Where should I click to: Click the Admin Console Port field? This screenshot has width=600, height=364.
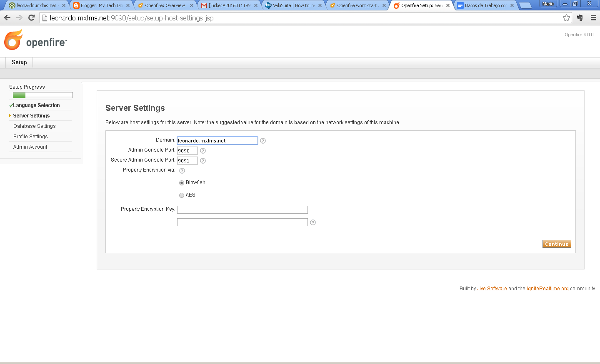(187, 151)
